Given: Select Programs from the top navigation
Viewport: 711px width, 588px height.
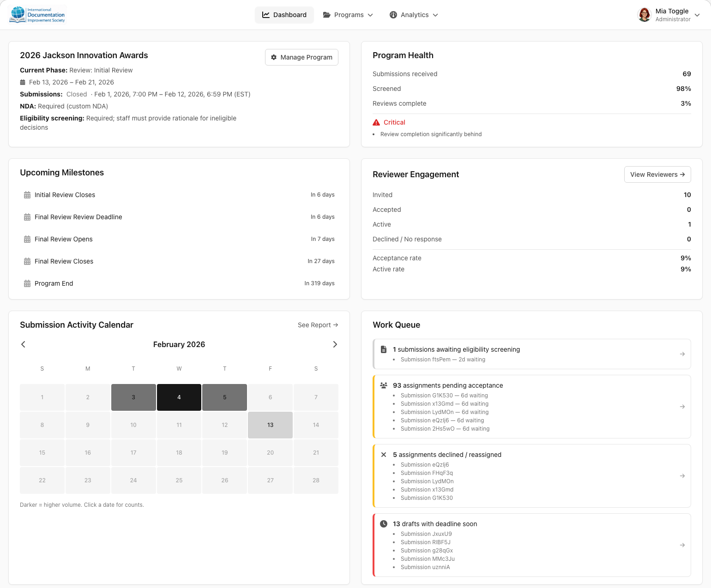Looking at the screenshot, I should 349,15.
